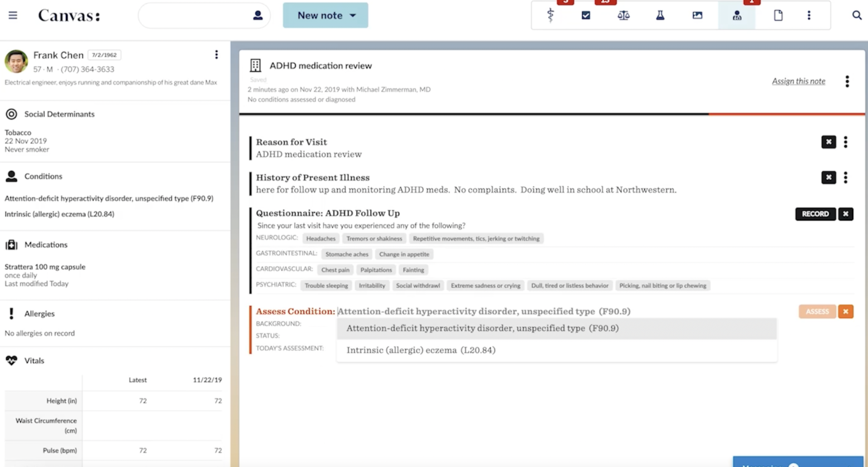Select Intrinsic (allergic) eczema in Conditions sidebar
This screenshot has height=467, width=868.
tap(59, 214)
